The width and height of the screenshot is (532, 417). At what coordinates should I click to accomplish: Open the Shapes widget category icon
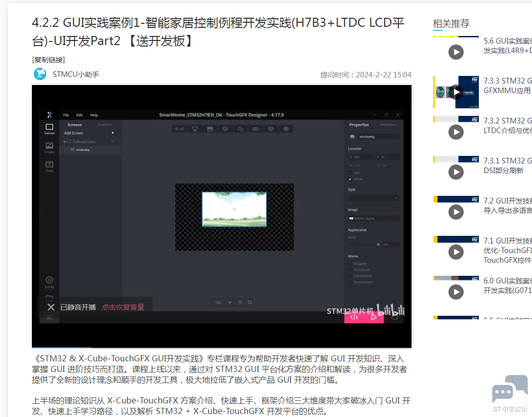[x=240, y=129]
